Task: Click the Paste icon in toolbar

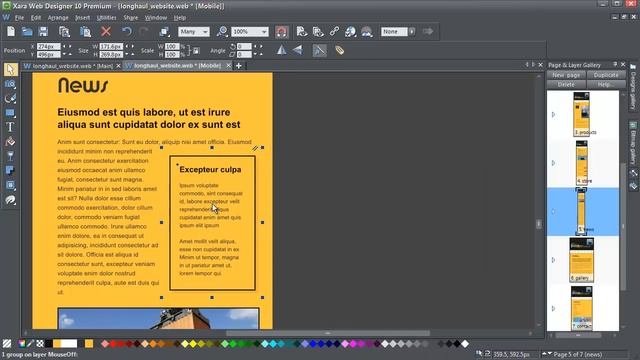Action: click(85, 31)
